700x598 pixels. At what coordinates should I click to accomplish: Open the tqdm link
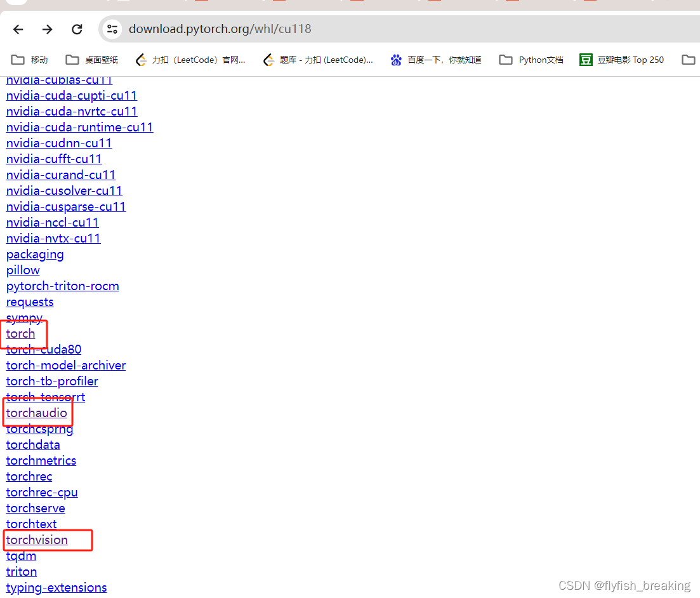pos(21,556)
